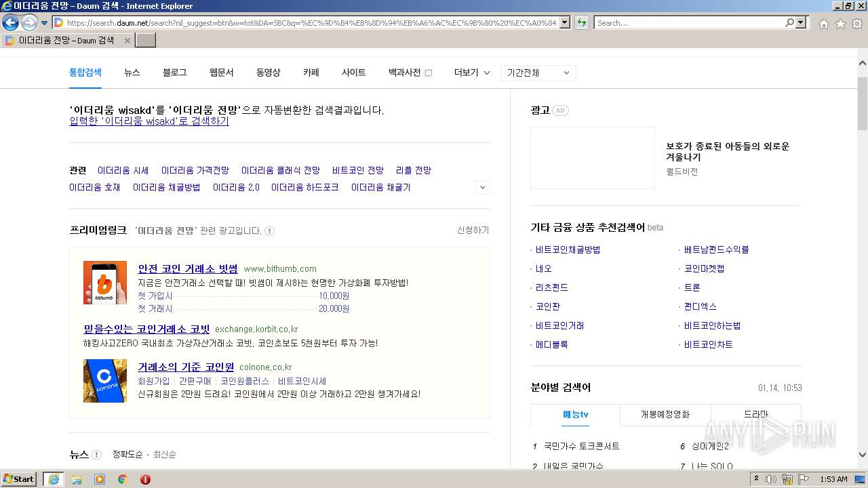Open the IE Tools gear icon

click(857, 24)
